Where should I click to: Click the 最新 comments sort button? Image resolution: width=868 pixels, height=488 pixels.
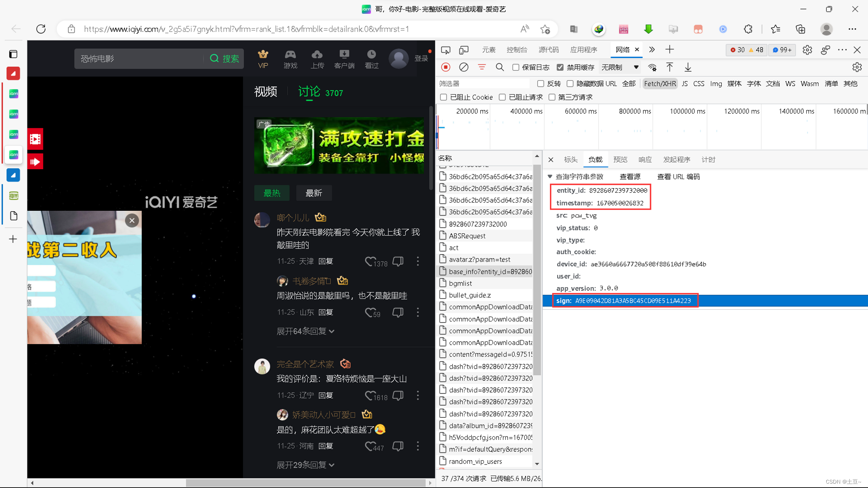[314, 193]
